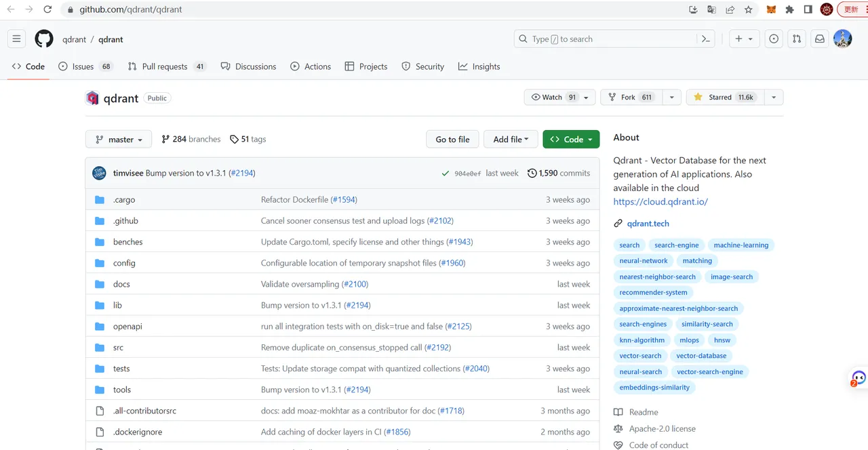868x450 pixels.
Task: Click the machine-learning topic tag
Action: pyautogui.click(x=741, y=245)
